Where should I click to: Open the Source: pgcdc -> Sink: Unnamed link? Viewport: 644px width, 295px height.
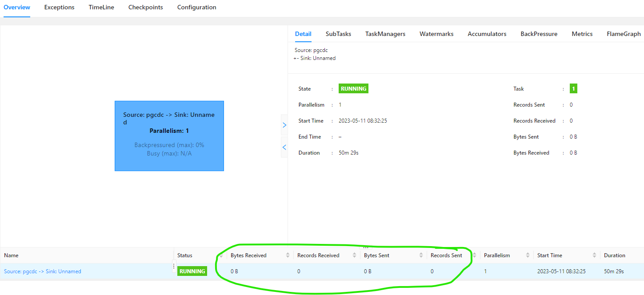point(43,271)
